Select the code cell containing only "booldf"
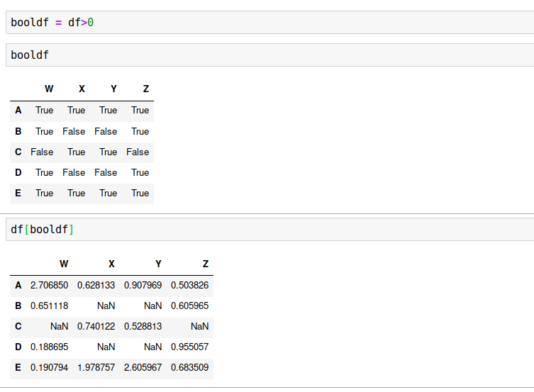Screen dimensions: 534x392 (269, 55)
